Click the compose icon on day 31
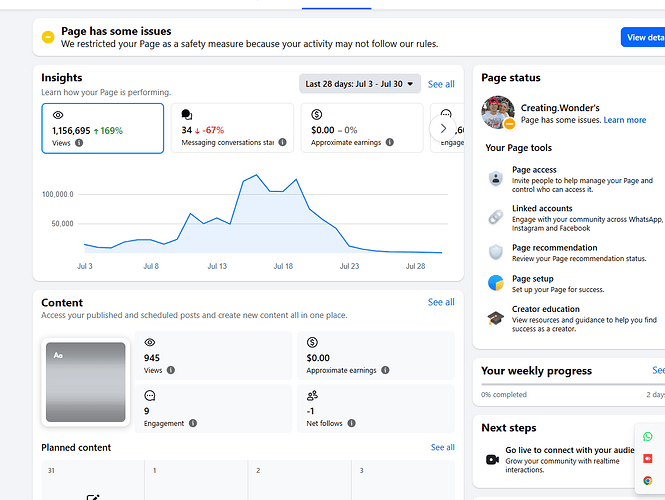 (x=93, y=497)
